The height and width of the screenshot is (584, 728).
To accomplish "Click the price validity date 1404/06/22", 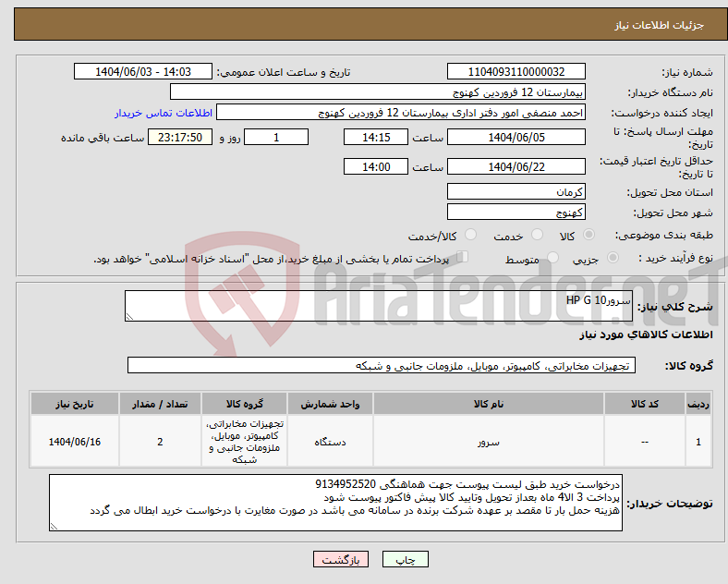I will point(516,166).
